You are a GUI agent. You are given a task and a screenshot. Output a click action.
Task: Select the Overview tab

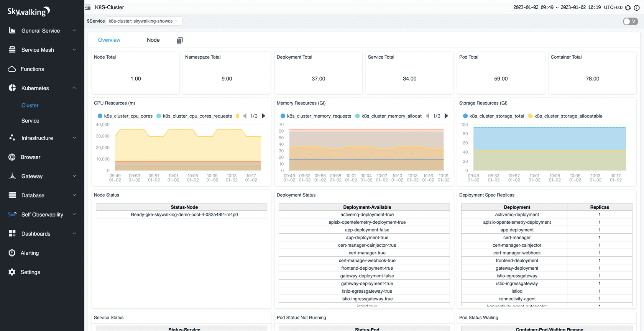[109, 40]
